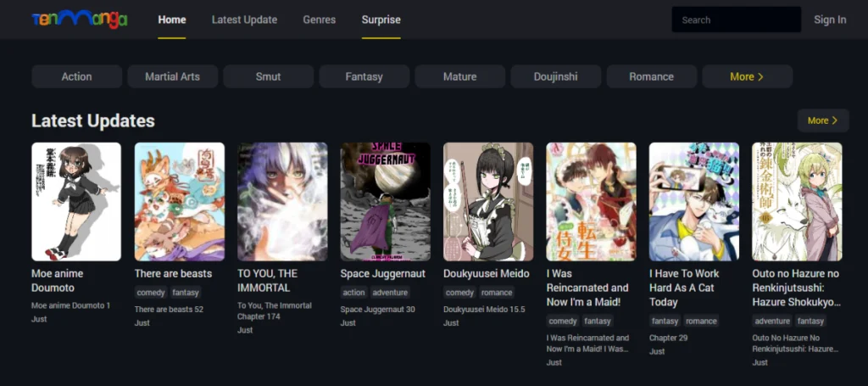The width and height of the screenshot is (868, 386).
Task: Open To You, The Immortal Chapter 174
Action: [275, 311]
